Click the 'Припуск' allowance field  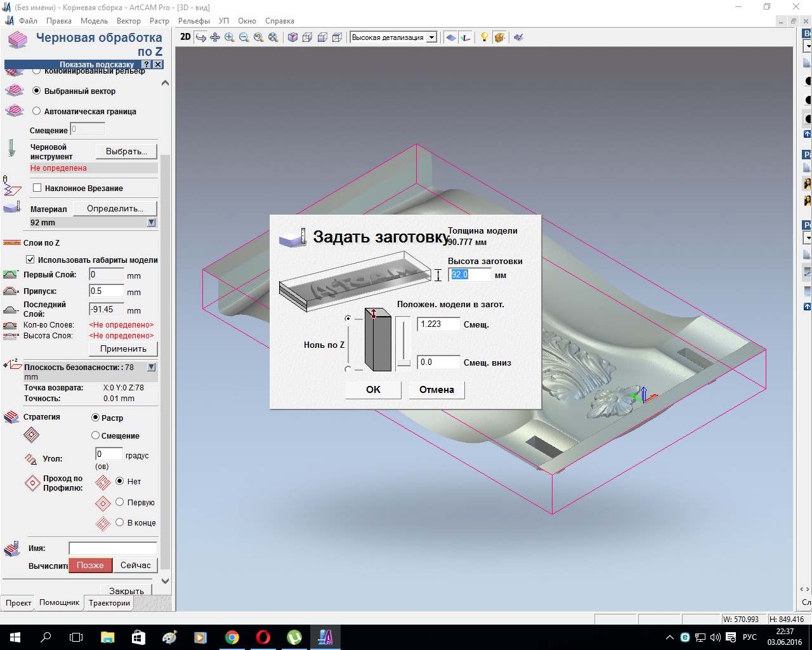coord(106,291)
